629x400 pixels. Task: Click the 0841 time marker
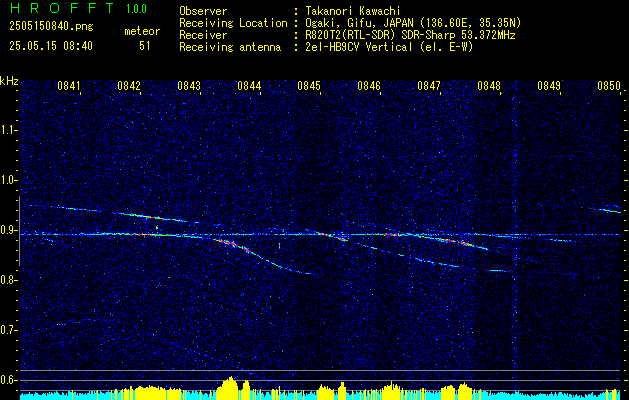(x=69, y=86)
